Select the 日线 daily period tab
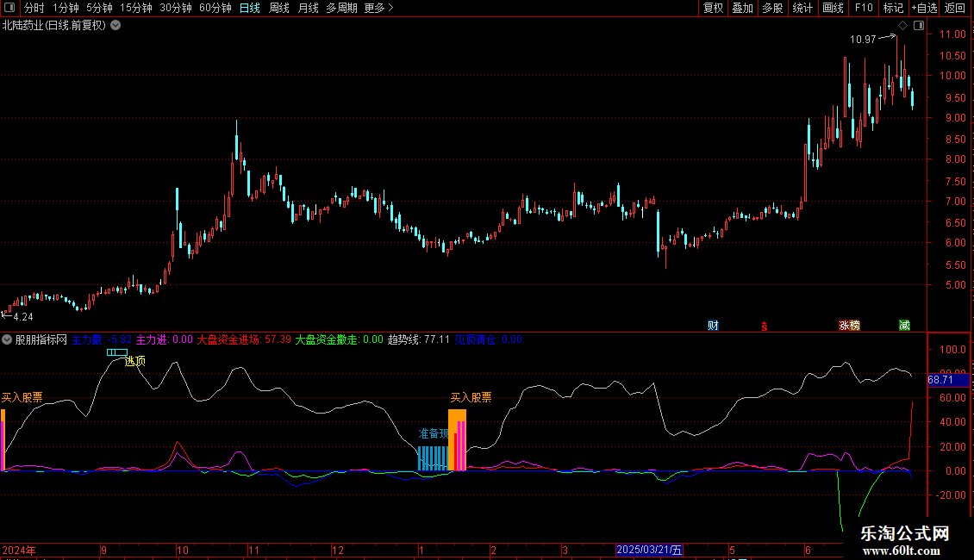Viewport: 974px width, 560px height. 250,8
